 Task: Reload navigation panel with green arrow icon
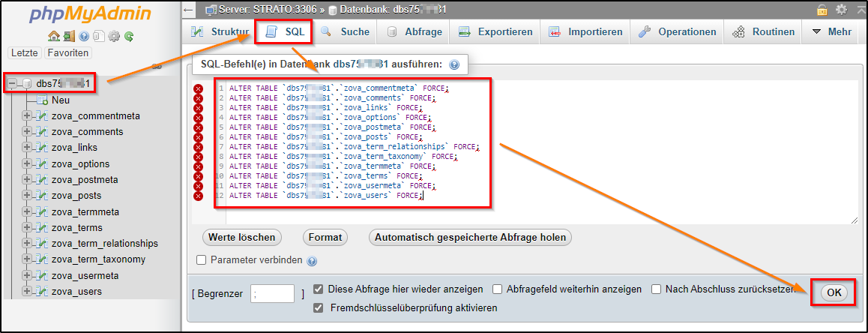click(x=128, y=37)
